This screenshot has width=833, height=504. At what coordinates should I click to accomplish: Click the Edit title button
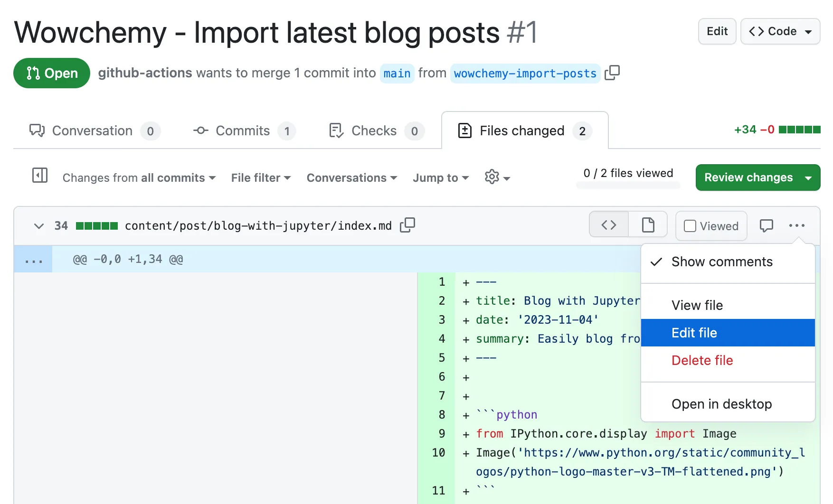(x=717, y=31)
